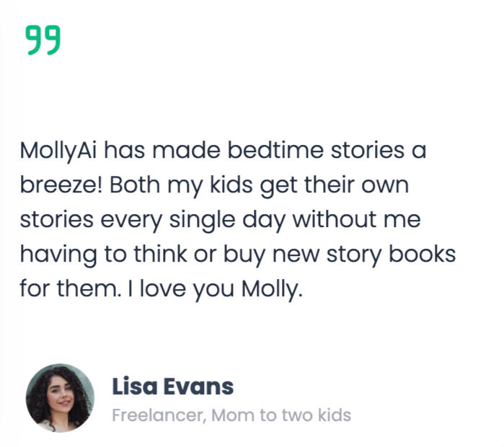
Task: Click the sentence 'I love you Molly.'
Action: [215, 289]
